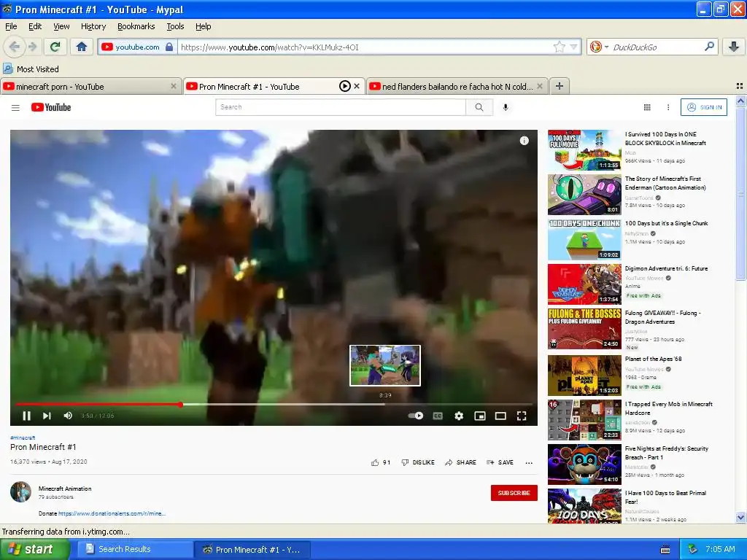Go to YouTube home logo
This screenshot has width=747, height=560.
coord(51,108)
